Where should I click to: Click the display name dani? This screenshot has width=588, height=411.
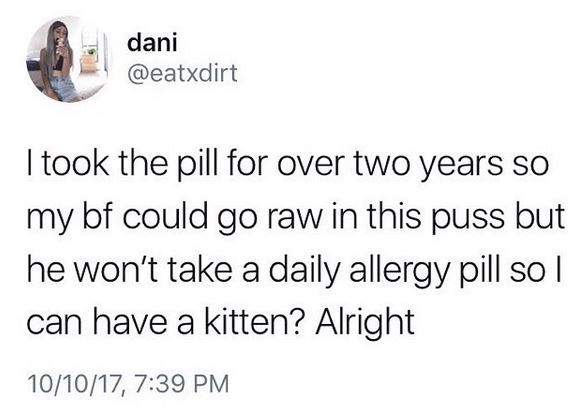pos(152,43)
